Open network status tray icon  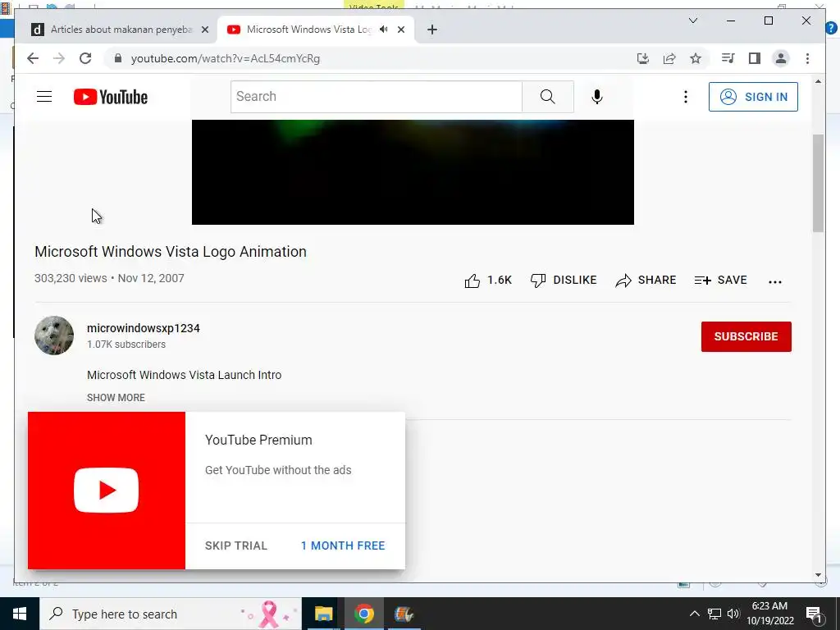(x=714, y=614)
